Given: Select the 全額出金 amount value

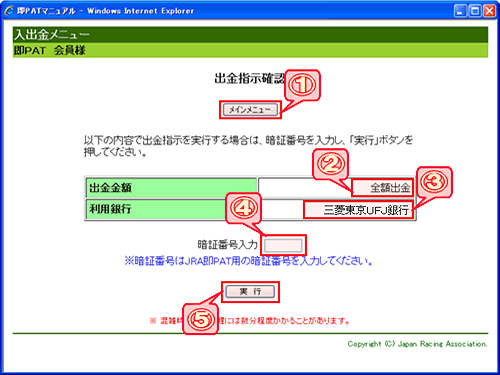Looking at the screenshot, I should click(x=390, y=188).
